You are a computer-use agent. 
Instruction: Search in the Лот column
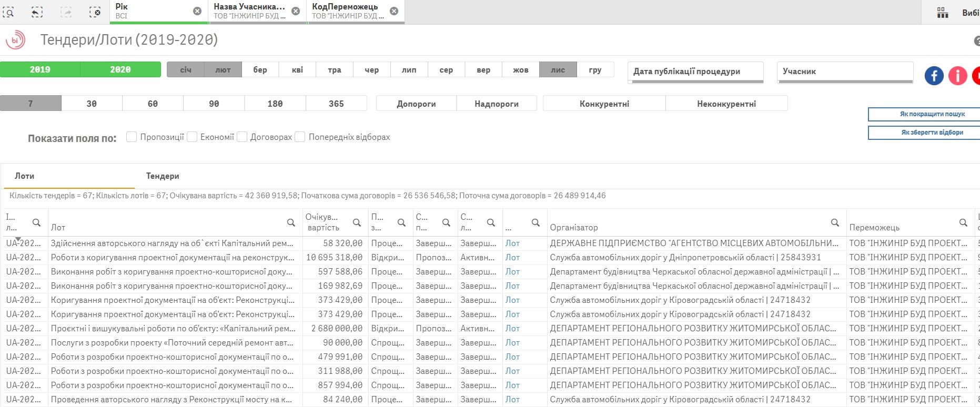tap(291, 223)
